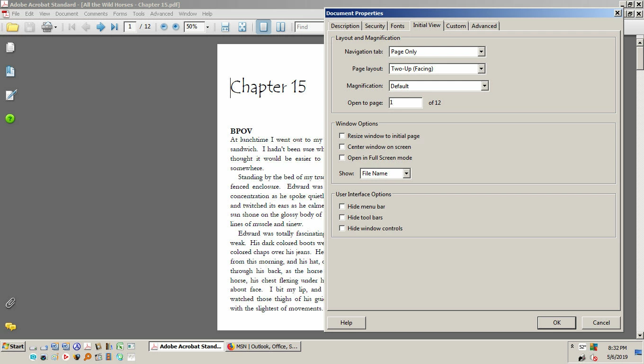Click the Open file folder icon
644x364 pixels.
(x=13, y=27)
